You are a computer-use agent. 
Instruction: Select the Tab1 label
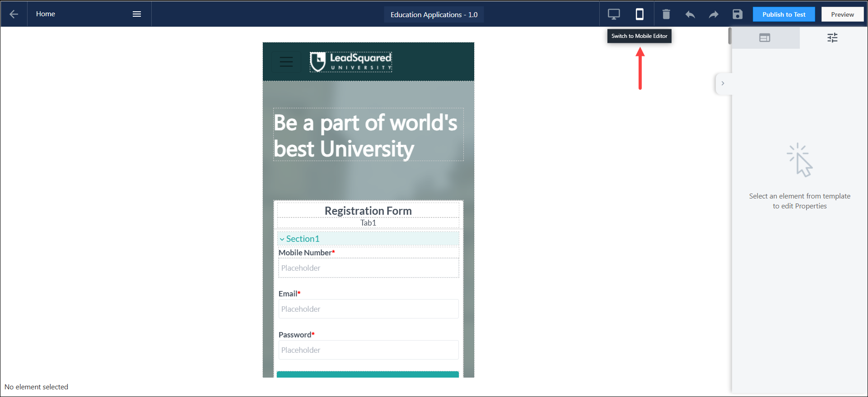click(368, 223)
